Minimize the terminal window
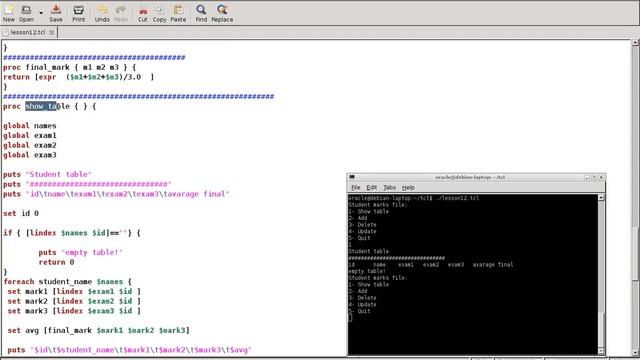Image resolution: width=640 pixels, height=360 pixels. tap(587, 178)
